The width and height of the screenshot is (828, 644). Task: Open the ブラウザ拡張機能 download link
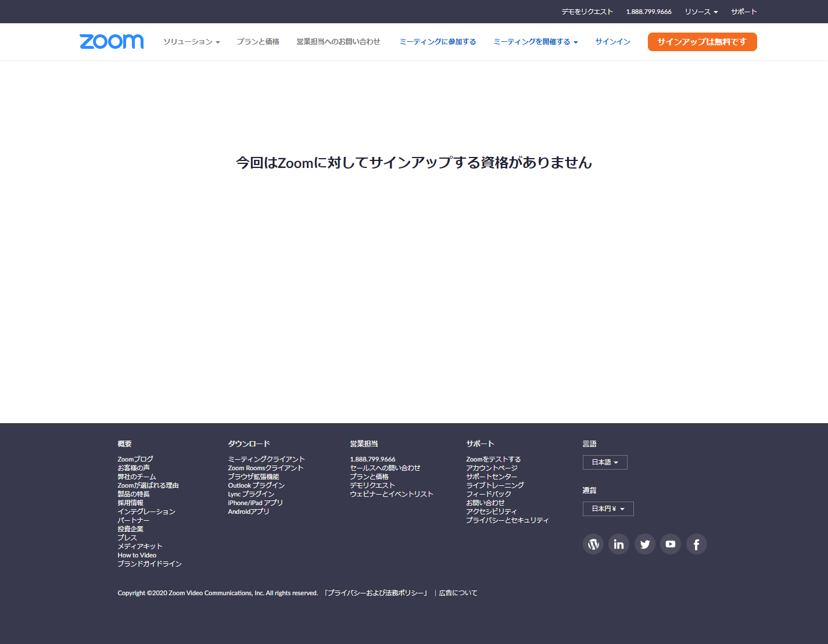coord(253,477)
